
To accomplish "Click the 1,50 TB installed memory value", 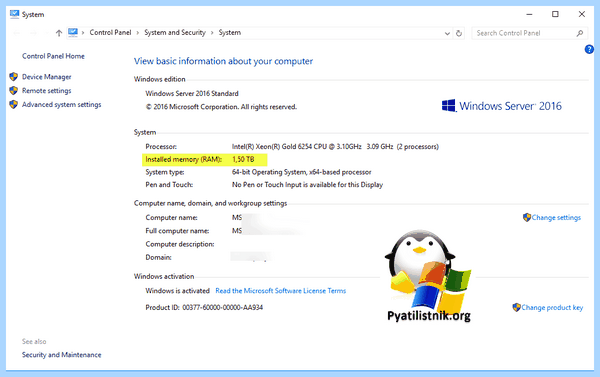I will click(x=243, y=159).
